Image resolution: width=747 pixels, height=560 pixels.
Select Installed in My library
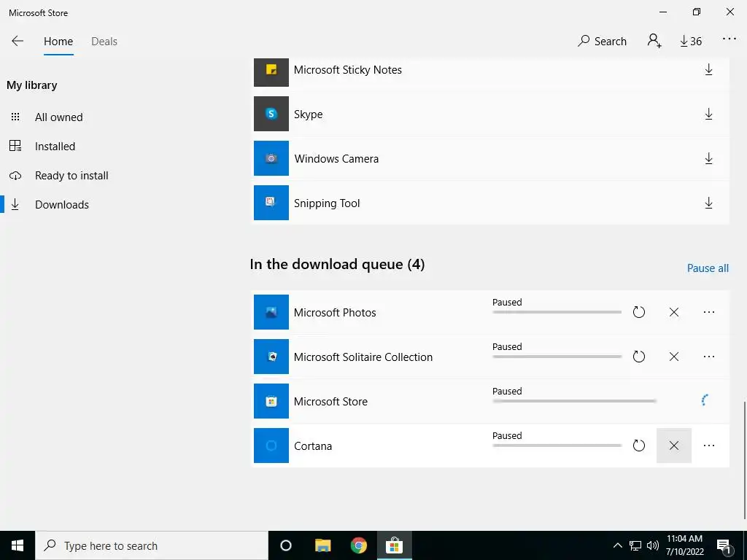click(55, 146)
